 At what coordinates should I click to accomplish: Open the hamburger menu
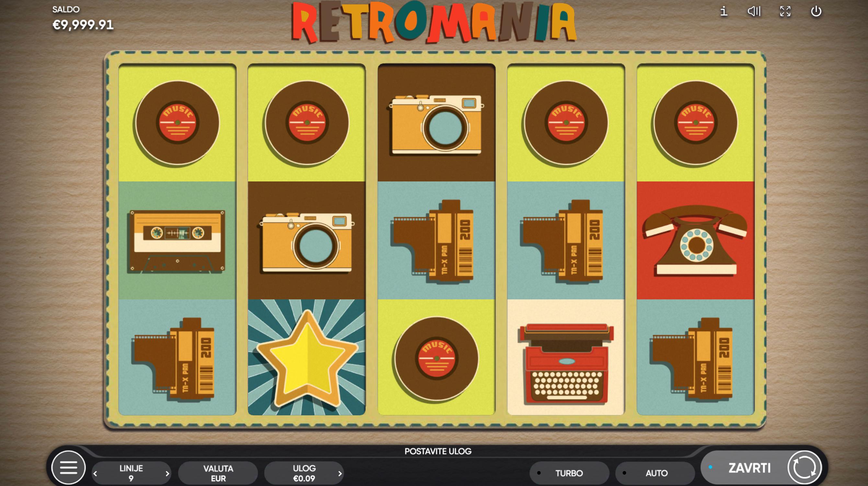click(68, 467)
